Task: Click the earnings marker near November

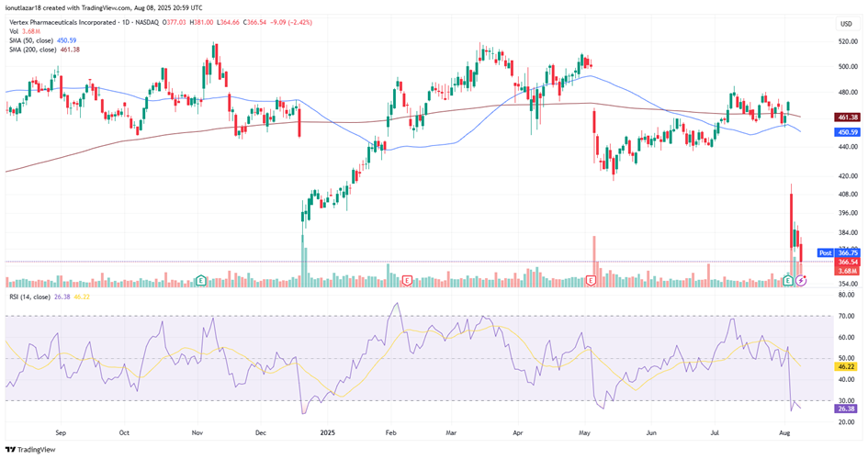Action: click(x=200, y=279)
